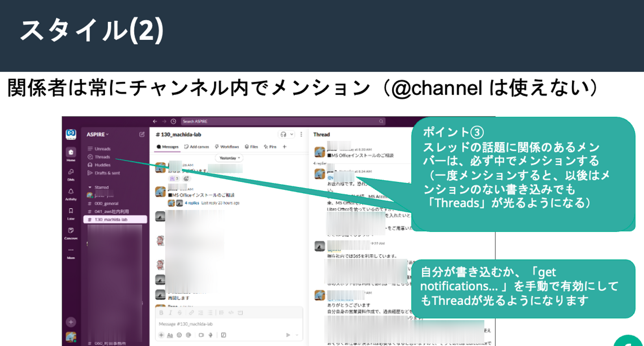Open Unreads in the sidebar

click(x=99, y=149)
